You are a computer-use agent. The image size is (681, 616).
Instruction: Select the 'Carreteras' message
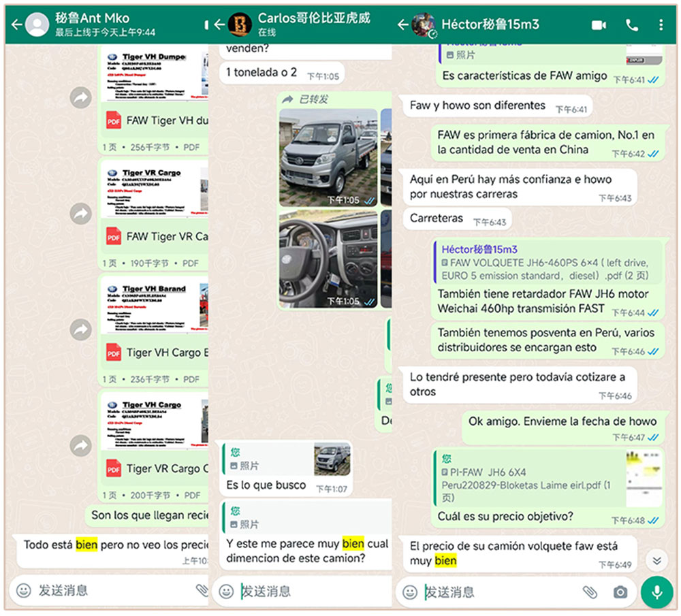click(x=457, y=218)
